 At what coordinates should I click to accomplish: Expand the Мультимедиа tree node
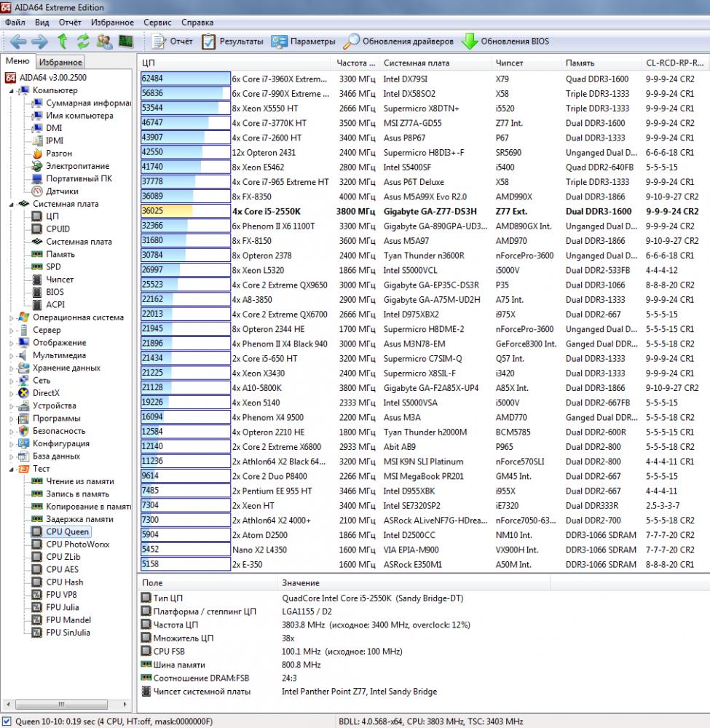click(12, 356)
